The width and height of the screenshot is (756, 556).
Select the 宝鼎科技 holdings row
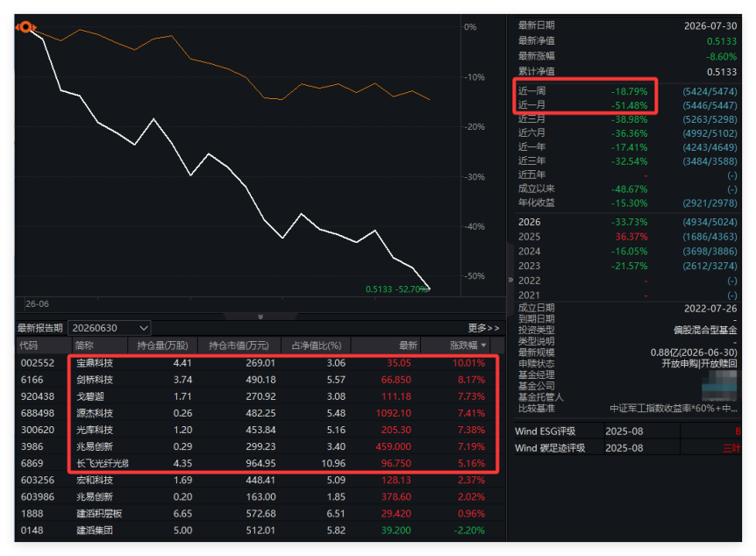coord(260,363)
